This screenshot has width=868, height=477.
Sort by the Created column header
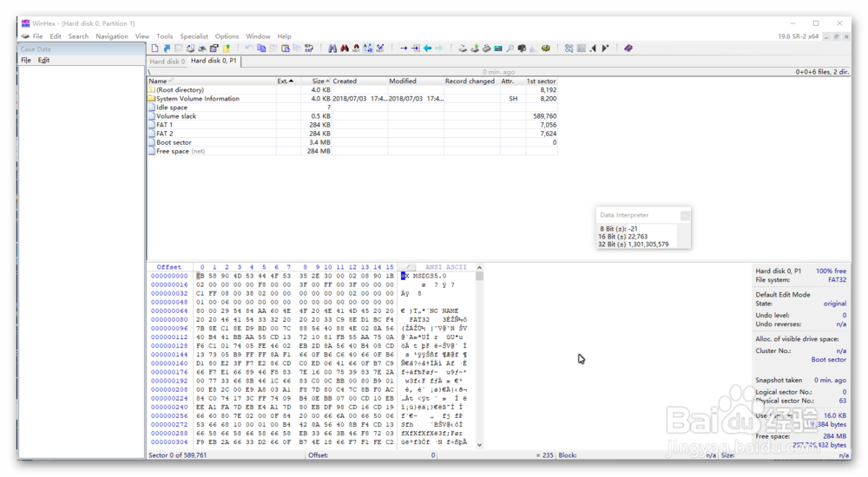pos(359,81)
